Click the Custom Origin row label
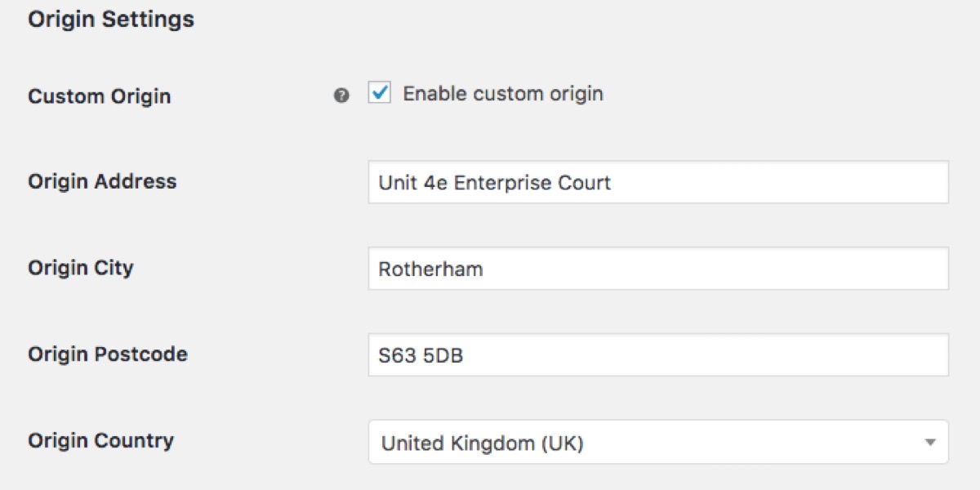The height and width of the screenshot is (490, 980). tap(100, 96)
